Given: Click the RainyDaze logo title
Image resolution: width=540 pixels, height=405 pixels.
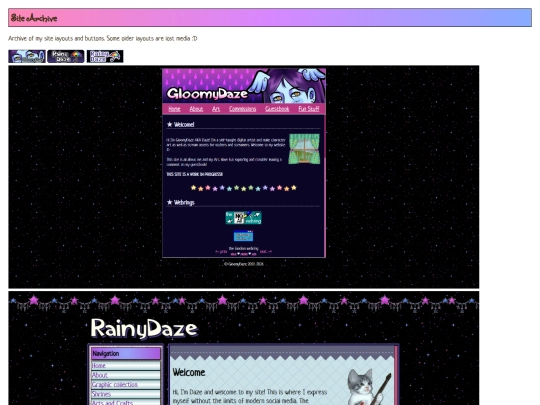Looking at the screenshot, I should pyautogui.click(x=144, y=328).
